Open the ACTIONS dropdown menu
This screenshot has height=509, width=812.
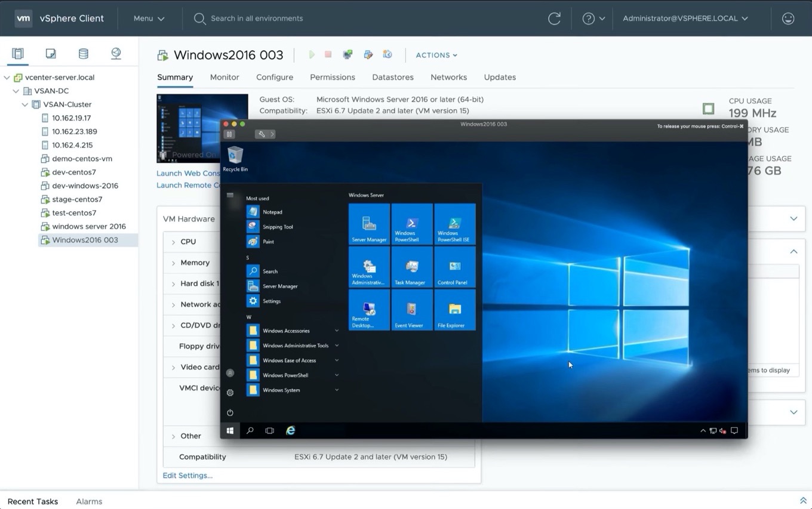[436, 55]
